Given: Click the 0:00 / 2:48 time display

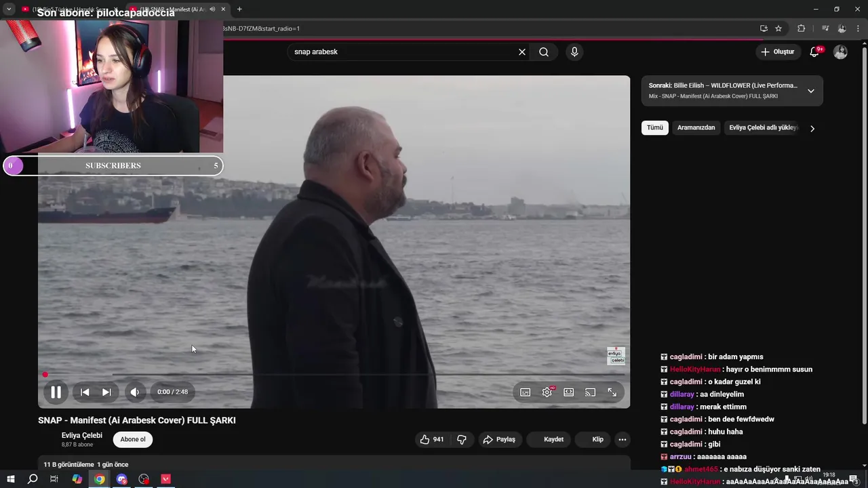Looking at the screenshot, I should click(x=172, y=392).
